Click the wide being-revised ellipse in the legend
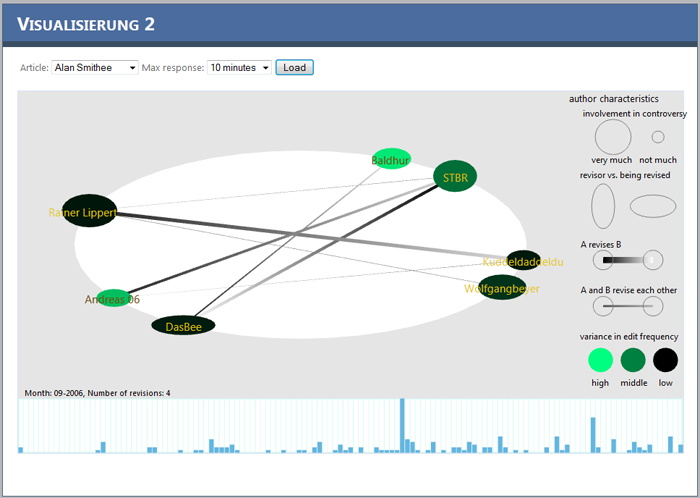 (653, 206)
